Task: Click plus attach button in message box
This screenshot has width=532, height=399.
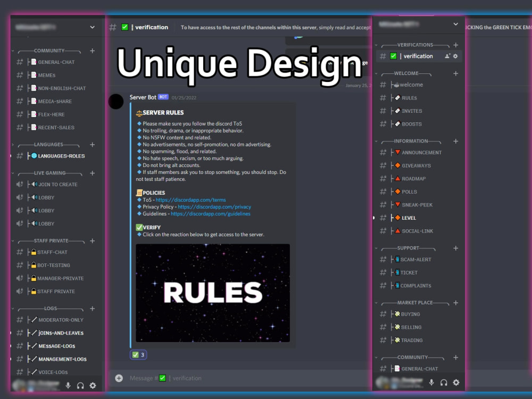Action: point(119,378)
